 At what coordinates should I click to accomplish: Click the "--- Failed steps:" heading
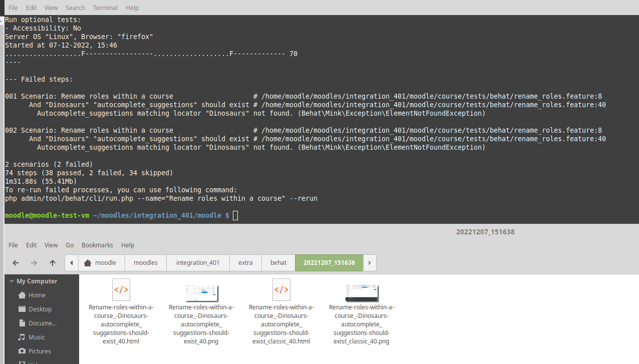point(39,79)
